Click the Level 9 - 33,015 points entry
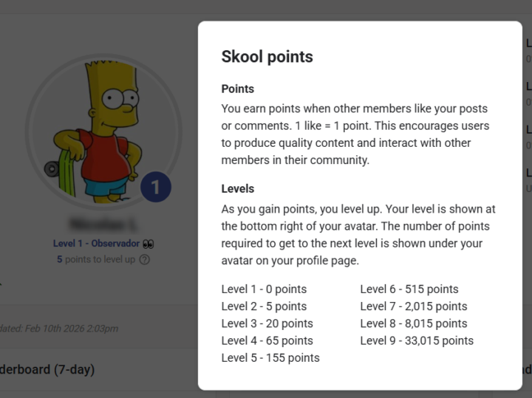This screenshot has height=398, width=532. [417, 340]
